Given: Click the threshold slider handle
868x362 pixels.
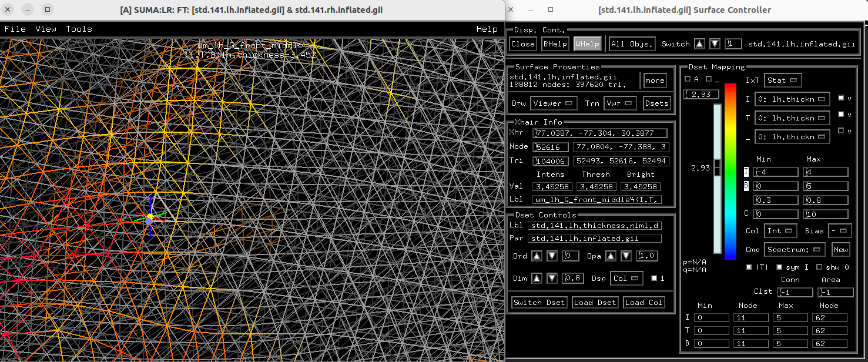Looking at the screenshot, I should pos(717,167).
